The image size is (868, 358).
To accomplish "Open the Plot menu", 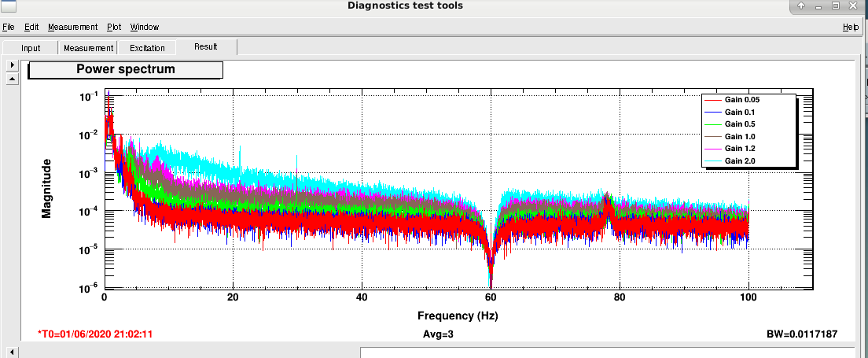I will 114,27.
